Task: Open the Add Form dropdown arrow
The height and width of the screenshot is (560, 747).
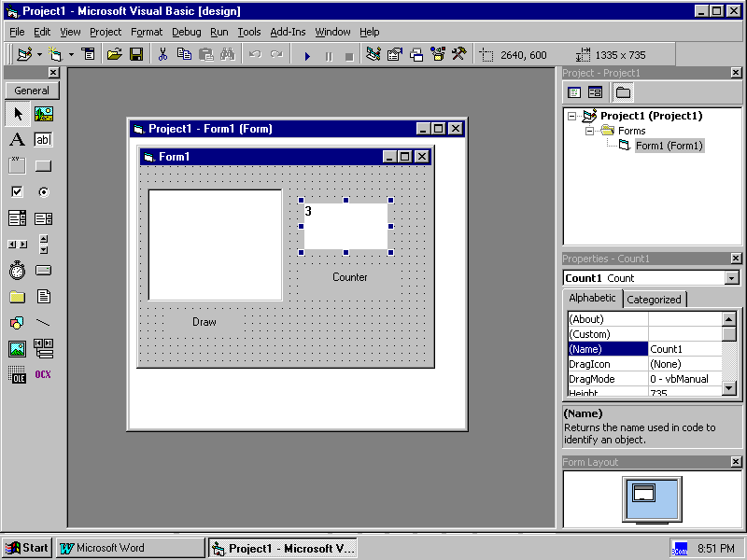Action: 71,55
